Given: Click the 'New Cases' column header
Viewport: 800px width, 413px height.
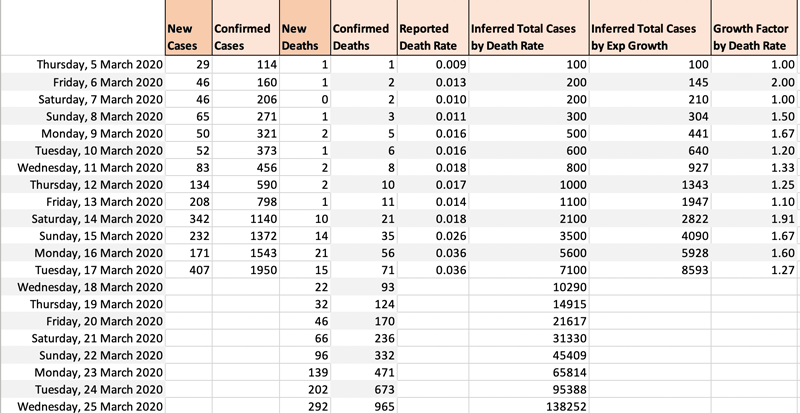Looking at the screenshot, I should click(x=187, y=37).
